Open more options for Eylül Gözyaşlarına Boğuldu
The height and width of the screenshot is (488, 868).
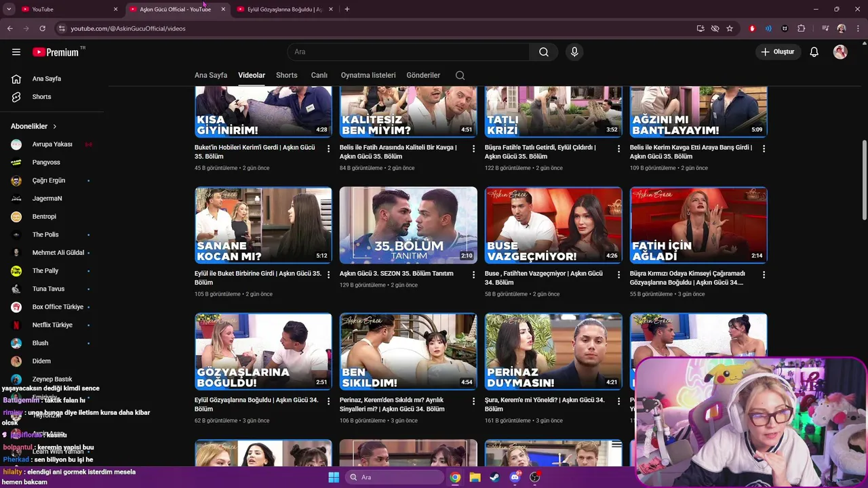(329, 401)
